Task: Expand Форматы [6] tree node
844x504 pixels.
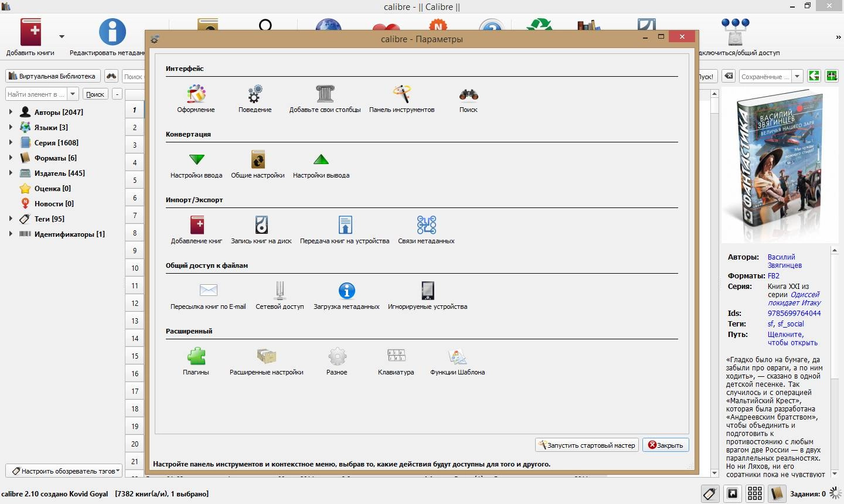Action: coord(11,158)
